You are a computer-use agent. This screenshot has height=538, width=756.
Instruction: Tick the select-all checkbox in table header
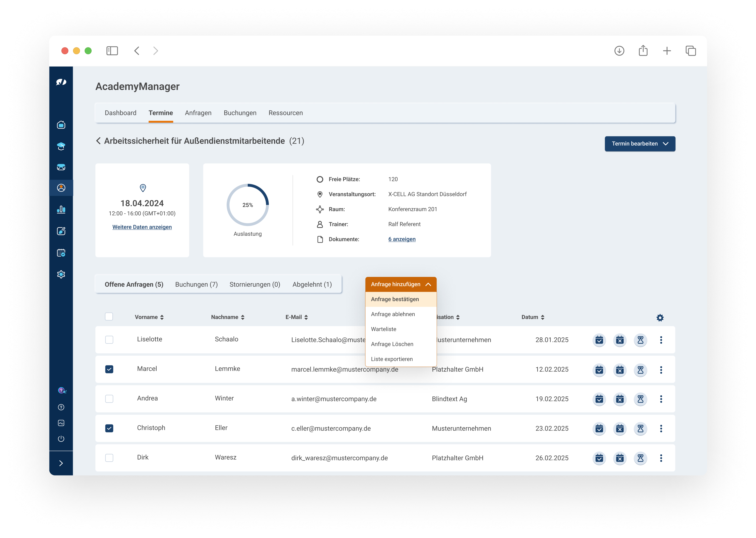point(109,317)
